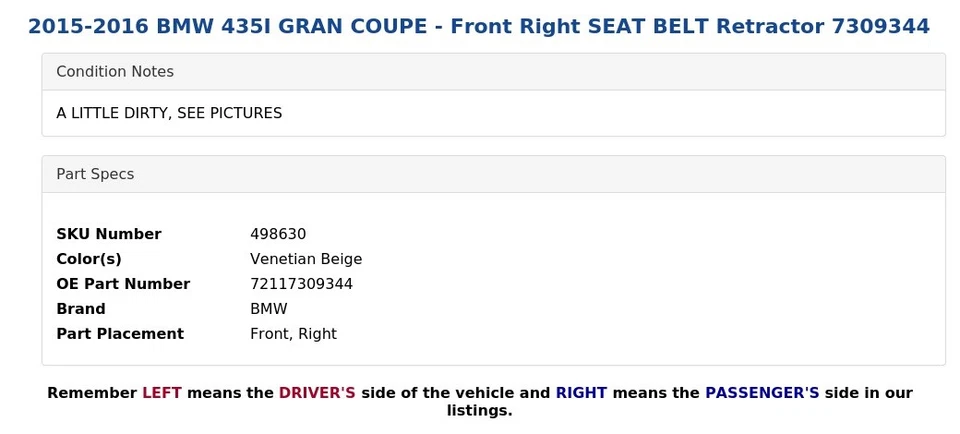The image size is (960, 434).
Task: Click the OE part number 72117309344
Action: click(301, 284)
